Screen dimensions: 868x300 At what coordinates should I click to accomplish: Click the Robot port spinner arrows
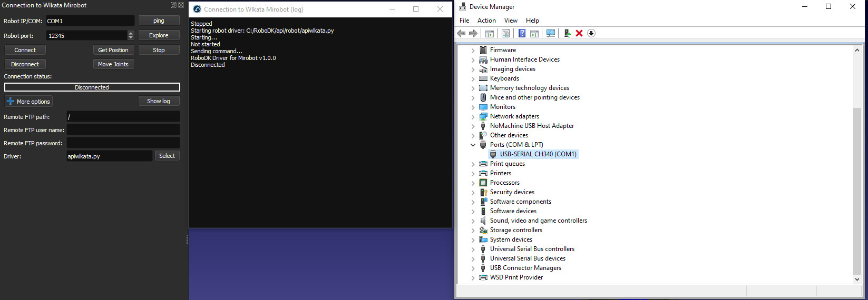click(131, 35)
